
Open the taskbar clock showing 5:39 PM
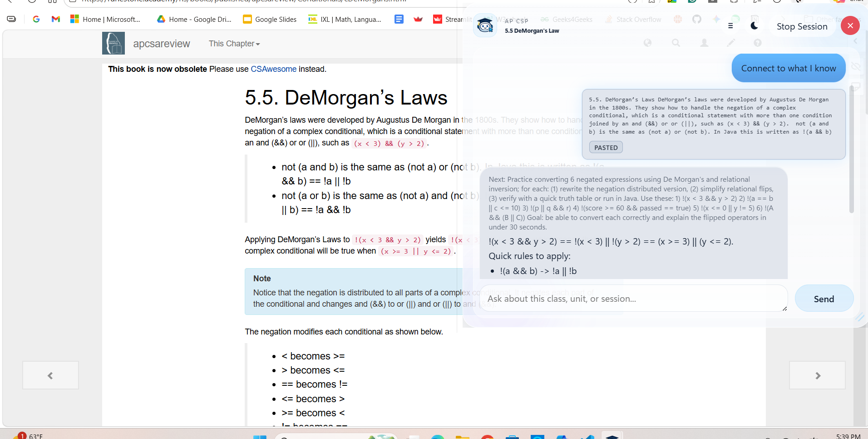[x=848, y=436]
